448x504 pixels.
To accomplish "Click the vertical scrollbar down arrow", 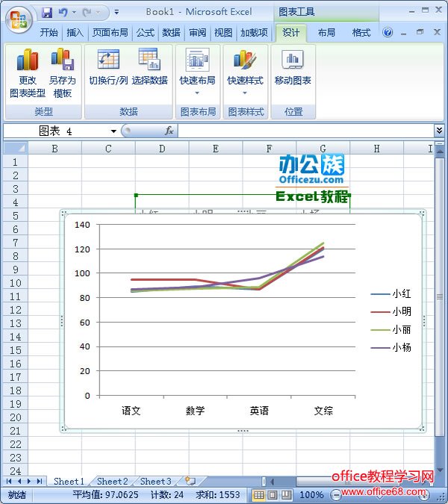I will coord(439,470).
